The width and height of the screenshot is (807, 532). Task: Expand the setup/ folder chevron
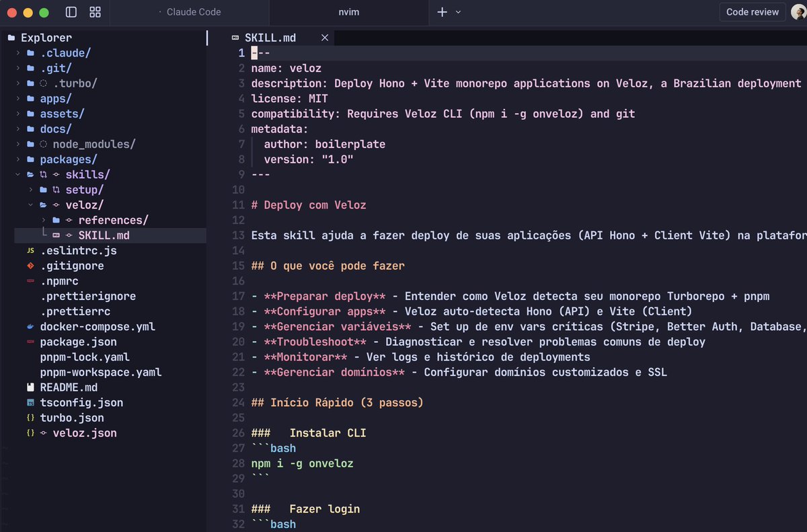point(31,190)
